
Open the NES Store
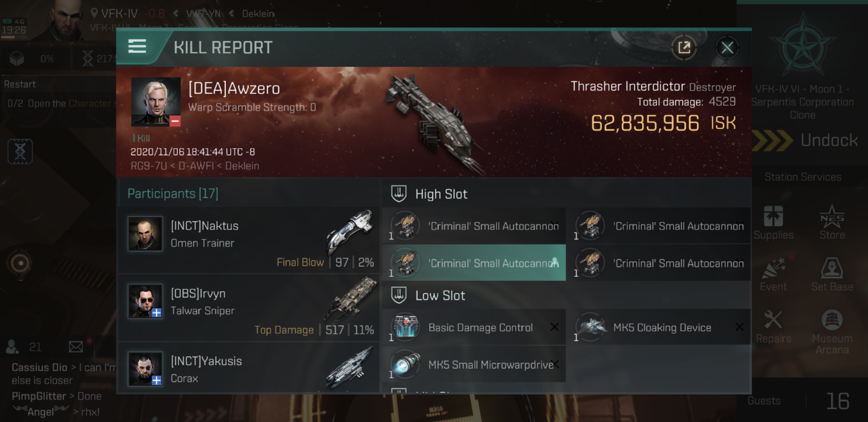click(832, 222)
